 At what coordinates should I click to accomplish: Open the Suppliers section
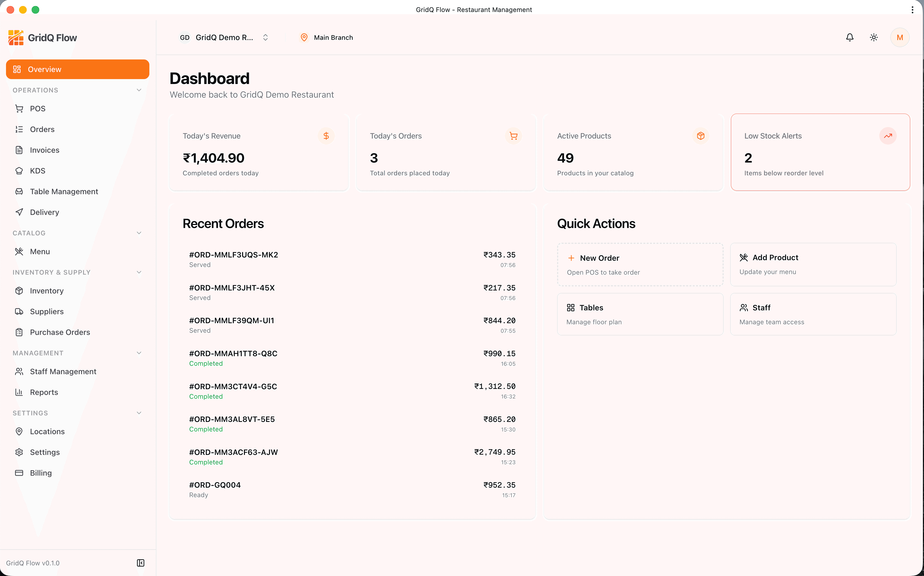47,311
